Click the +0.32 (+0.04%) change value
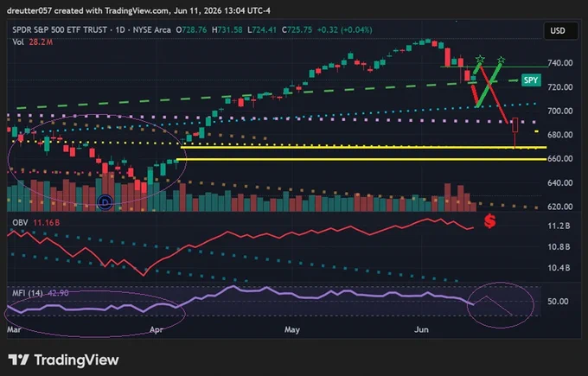588x376 pixels. [345, 30]
